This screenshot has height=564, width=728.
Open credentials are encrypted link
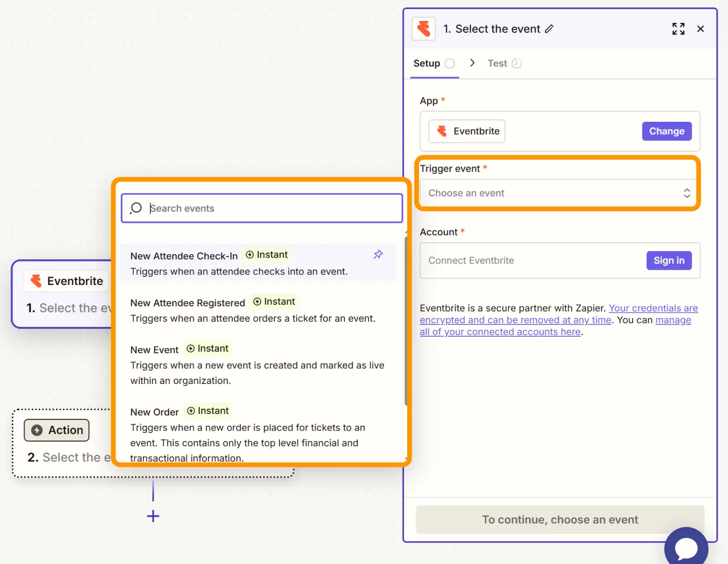[x=559, y=314]
